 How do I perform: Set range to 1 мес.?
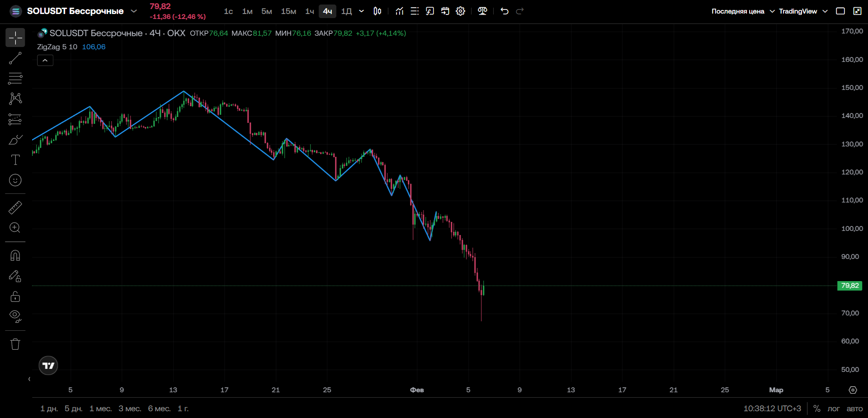(100, 409)
